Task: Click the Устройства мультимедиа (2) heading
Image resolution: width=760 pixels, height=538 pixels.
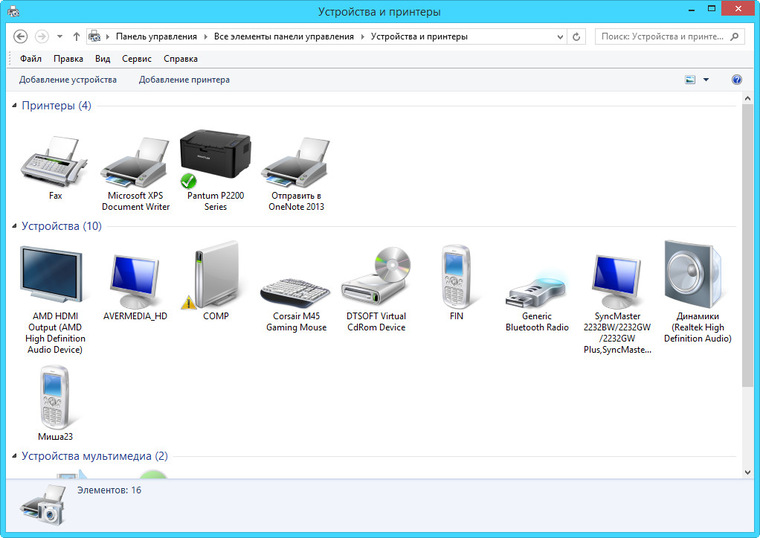Action: [95, 456]
